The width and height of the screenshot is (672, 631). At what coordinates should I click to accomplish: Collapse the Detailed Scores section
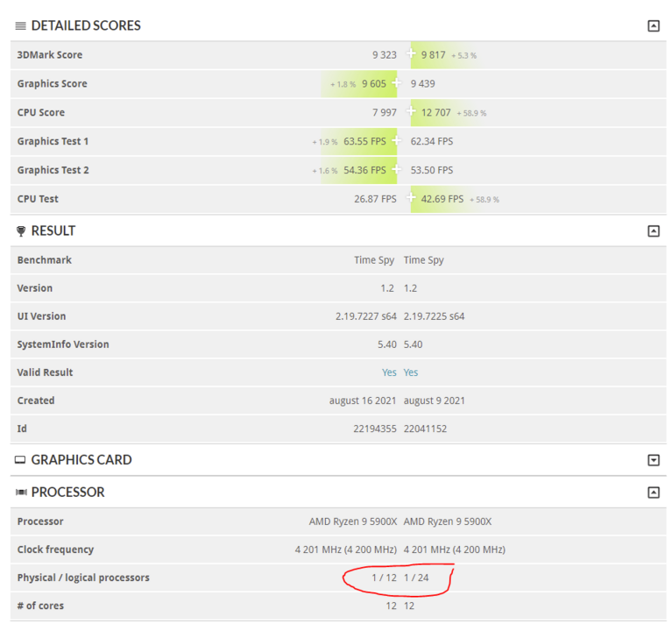tap(653, 25)
